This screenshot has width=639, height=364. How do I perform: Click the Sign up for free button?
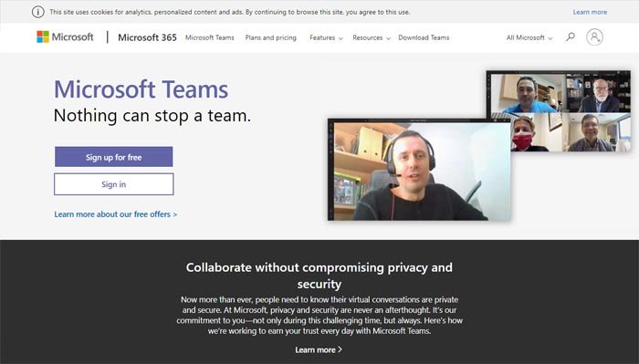click(x=114, y=157)
